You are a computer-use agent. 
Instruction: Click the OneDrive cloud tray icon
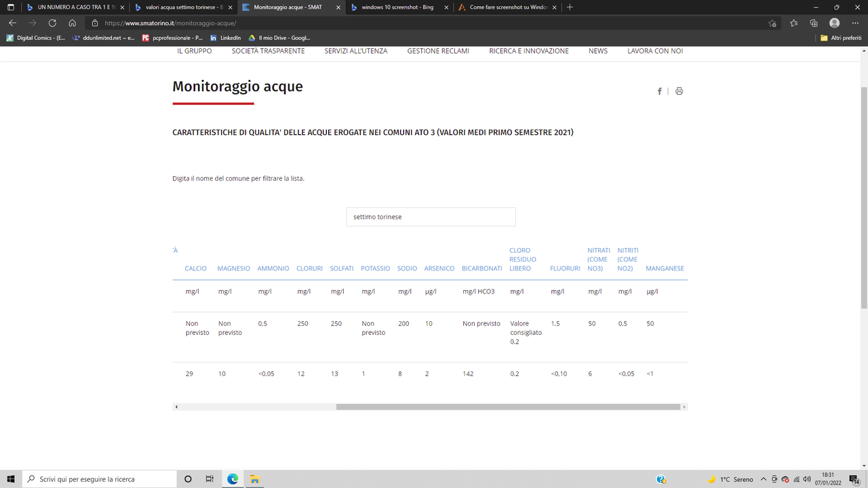click(x=785, y=479)
